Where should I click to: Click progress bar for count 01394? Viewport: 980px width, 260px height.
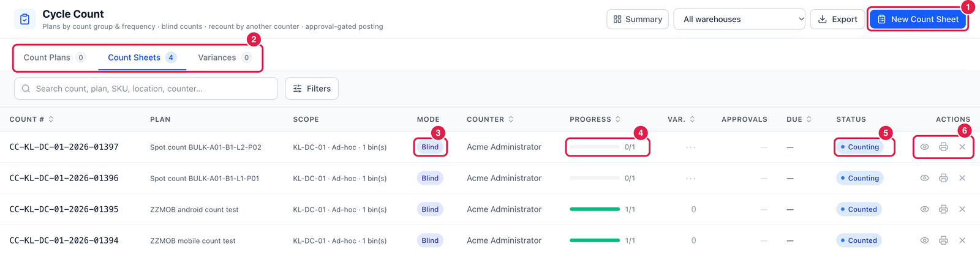(595, 240)
